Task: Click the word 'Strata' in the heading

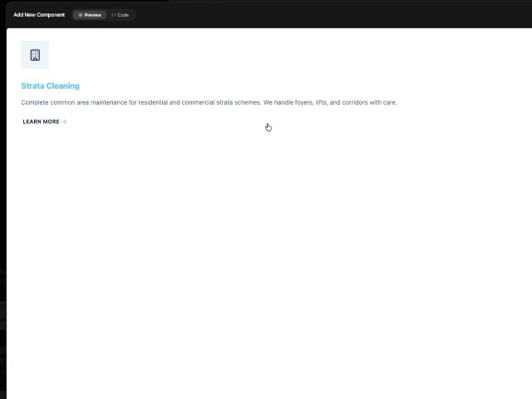Action: point(32,86)
